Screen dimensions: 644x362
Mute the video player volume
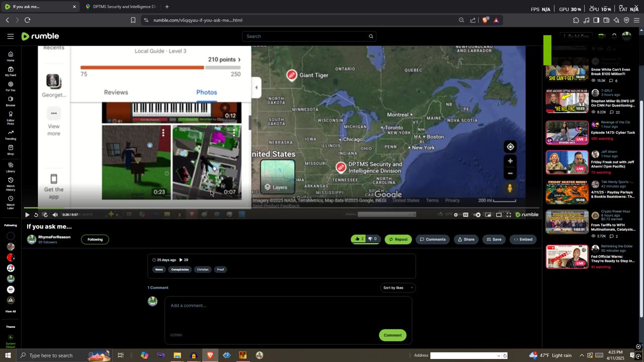tap(55, 215)
